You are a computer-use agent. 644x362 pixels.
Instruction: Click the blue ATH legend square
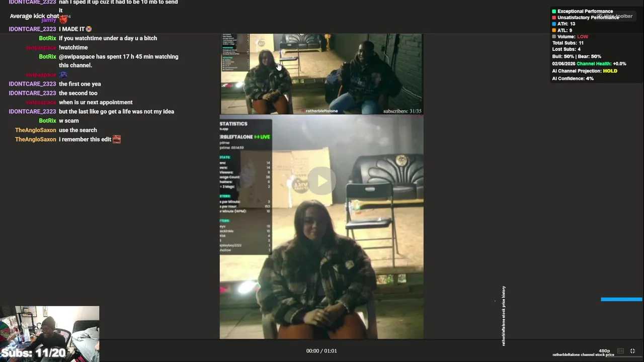pyautogui.click(x=554, y=24)
